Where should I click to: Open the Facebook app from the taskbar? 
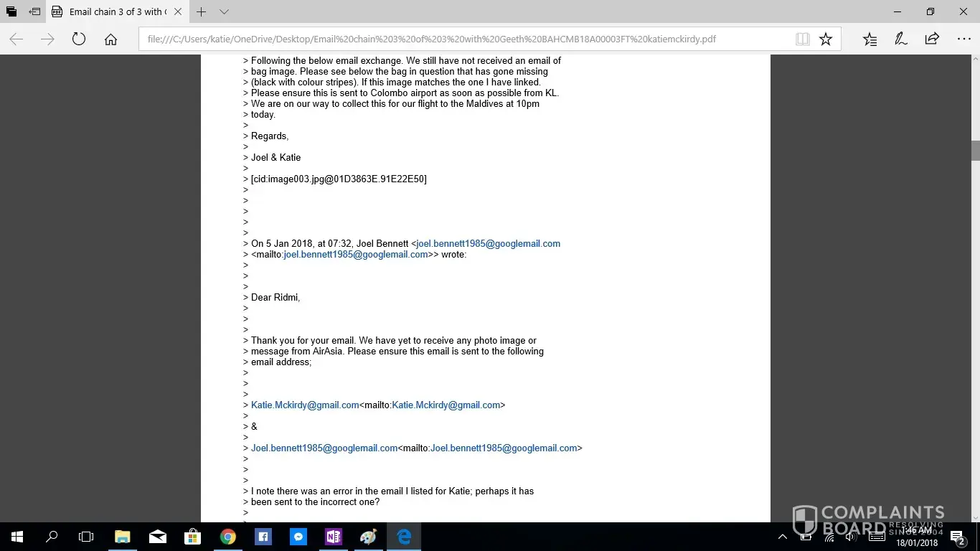[x=263, y=537]
